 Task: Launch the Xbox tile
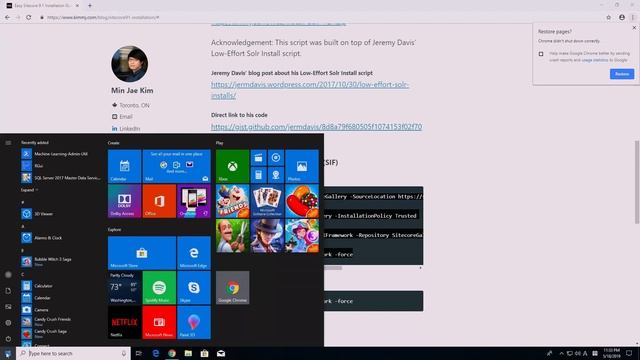click(232, 166)
